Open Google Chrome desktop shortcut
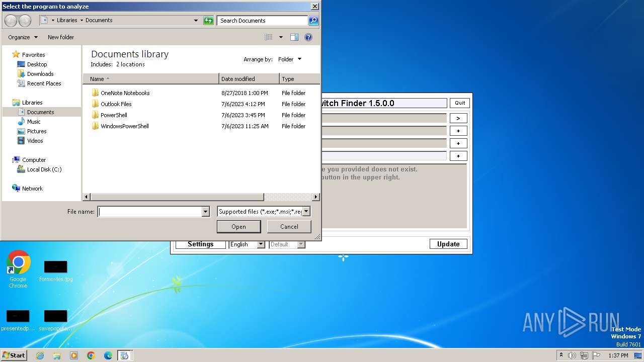Viewport: 644px width, 362px height. pos(18,269)
